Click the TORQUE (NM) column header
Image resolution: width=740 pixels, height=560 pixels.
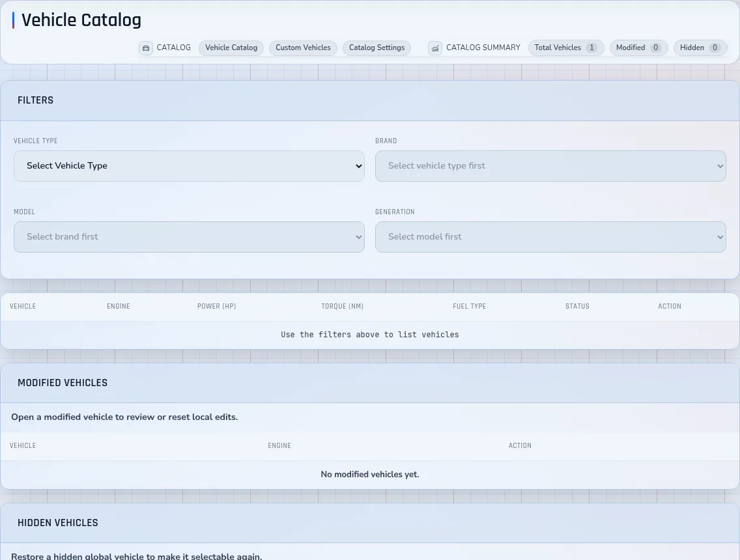point(343,306)
